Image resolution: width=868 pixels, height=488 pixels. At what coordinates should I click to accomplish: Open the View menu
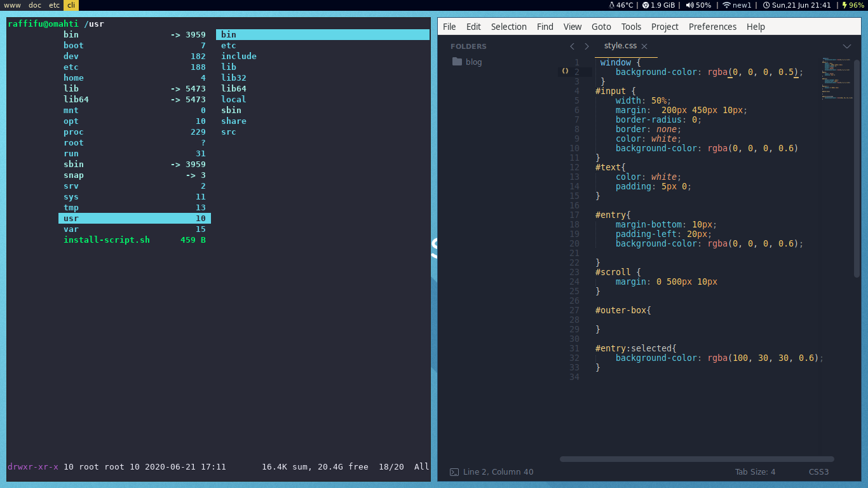pyautogui.click(x=573, y=27)
